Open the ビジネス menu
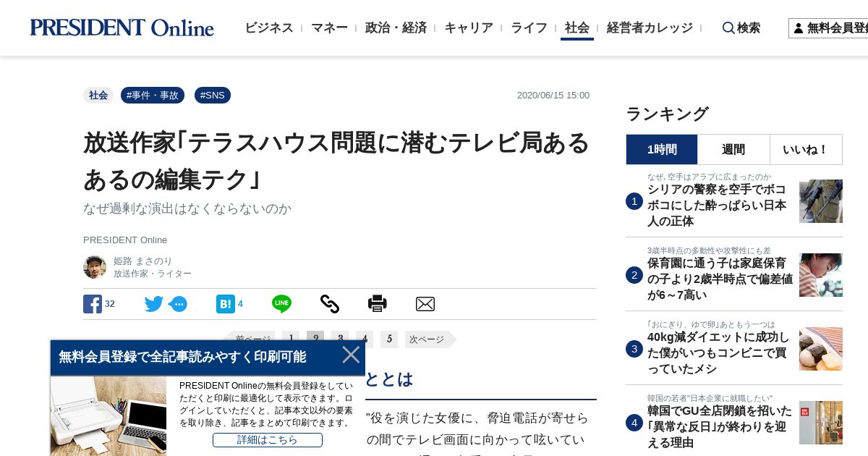The image size is (868, 456). click(x=269, y=28)
